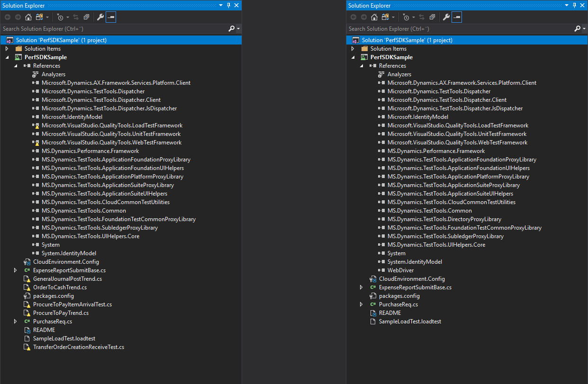The width and height of the screenshot is (588, 384).
Task: Toggle Preview Selected Items in left panel
Action: click(111, 18)
